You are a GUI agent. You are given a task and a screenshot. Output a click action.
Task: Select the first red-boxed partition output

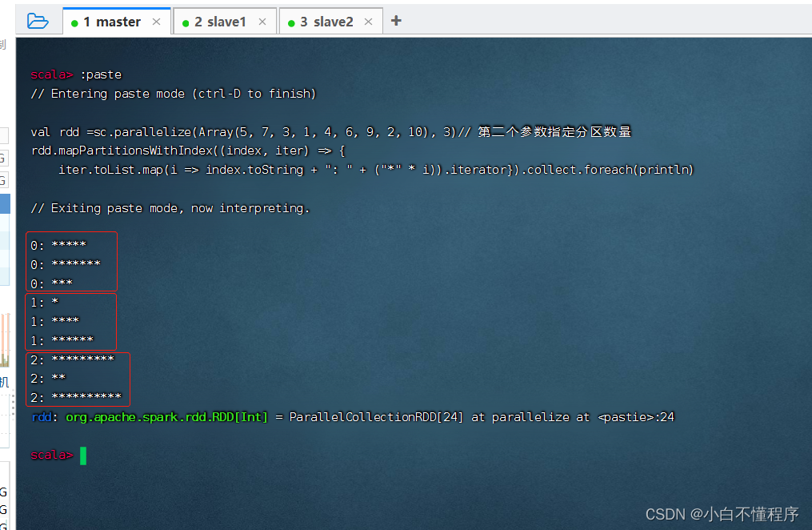click(x=70, y=261)
